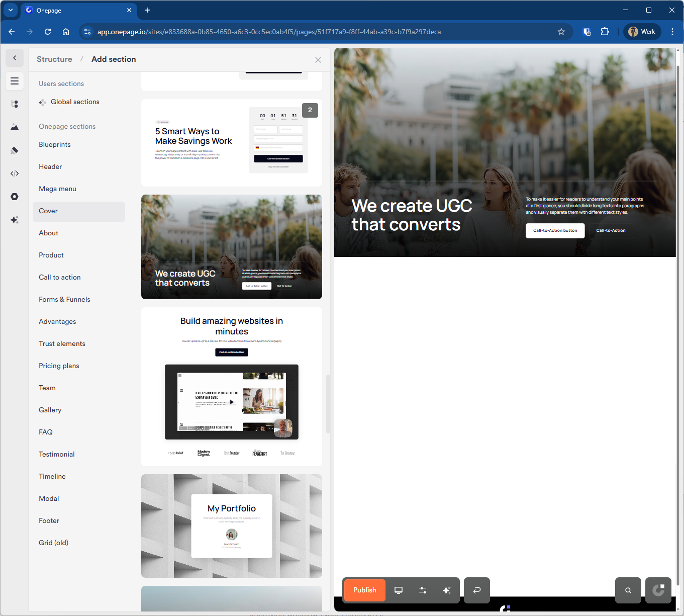Go back to Structure breadcrumb

[54, 59]
